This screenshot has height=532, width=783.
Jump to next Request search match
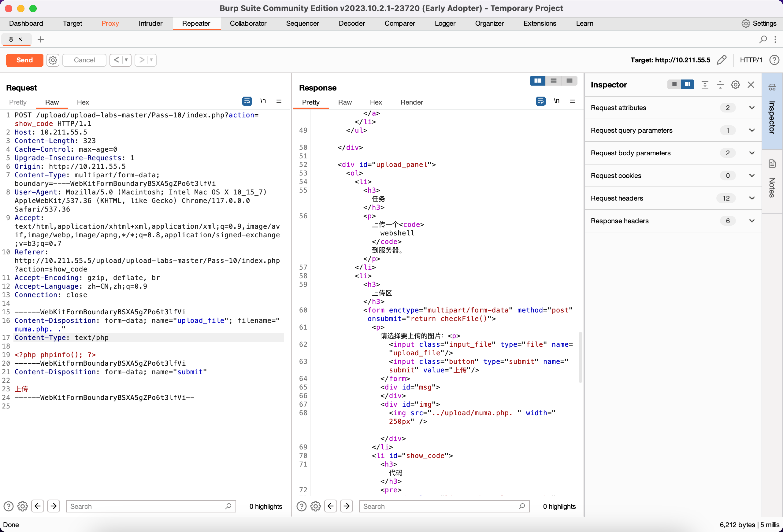tap(54, 506)
